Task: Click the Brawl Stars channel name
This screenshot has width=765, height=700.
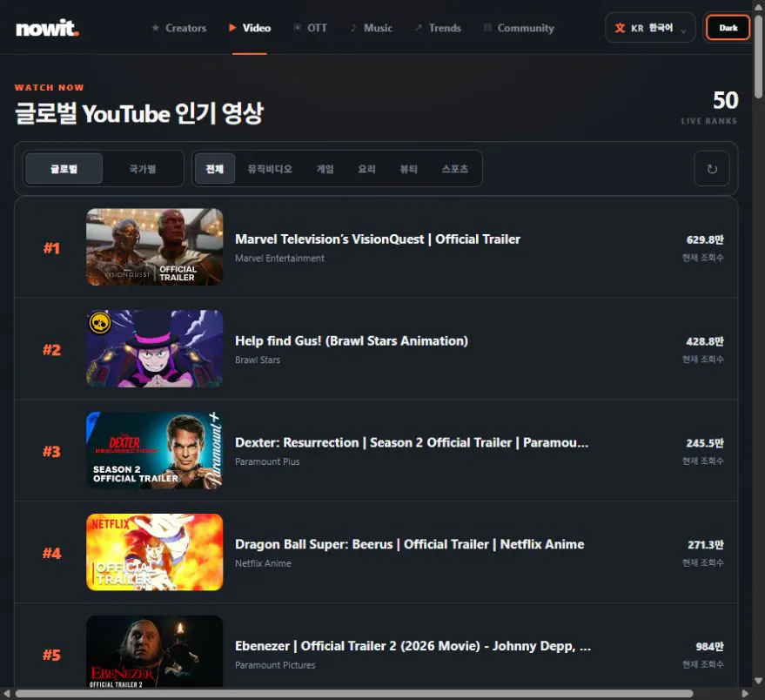Action: tap(258, 360)
